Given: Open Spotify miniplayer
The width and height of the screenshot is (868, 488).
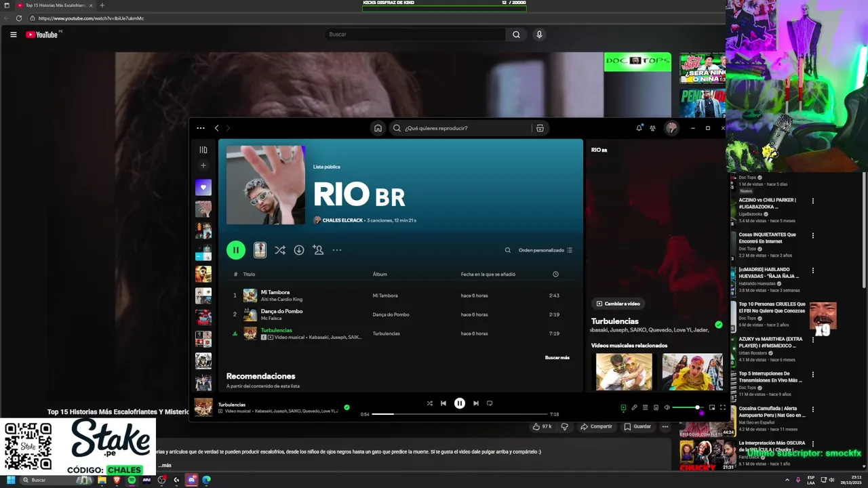Looking at the screenshot, I should pyautogui.click(x=712, y=407).
